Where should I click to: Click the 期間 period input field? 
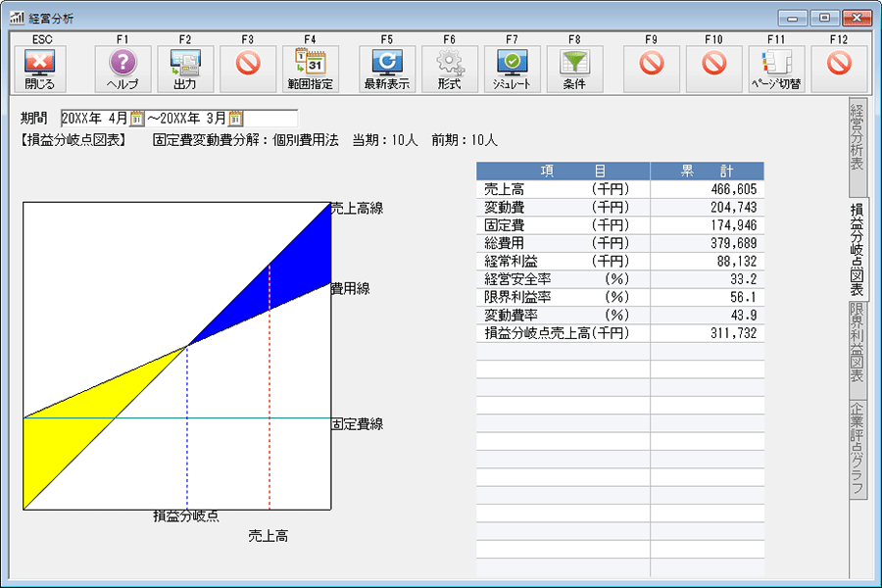(93, 119)
